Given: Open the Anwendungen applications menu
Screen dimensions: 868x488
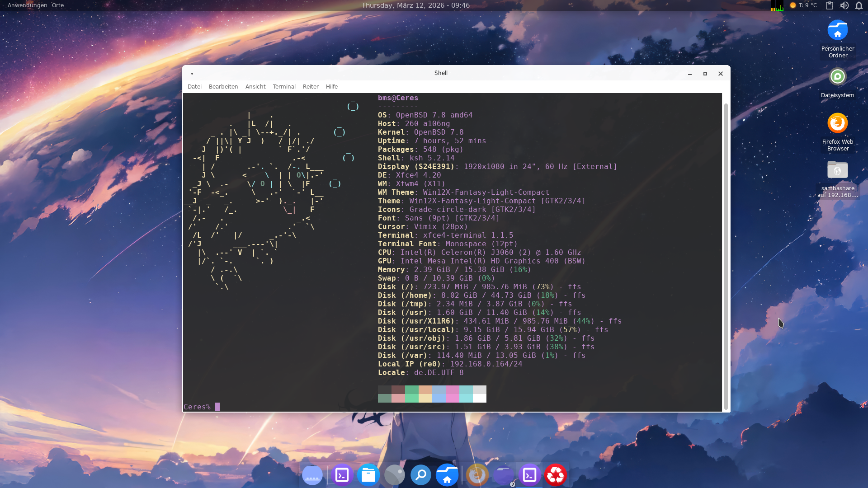Looking at the screenshot, I should coord(27,5).
